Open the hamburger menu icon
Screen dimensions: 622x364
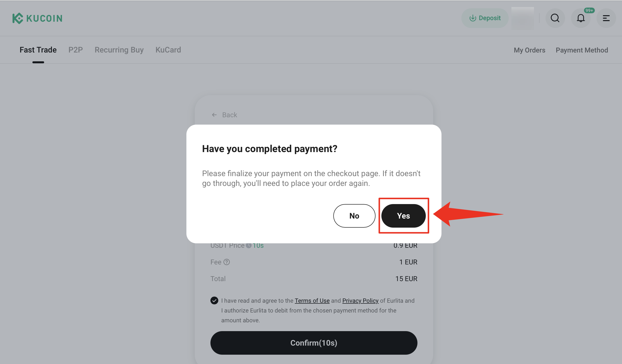pos(606,18)
